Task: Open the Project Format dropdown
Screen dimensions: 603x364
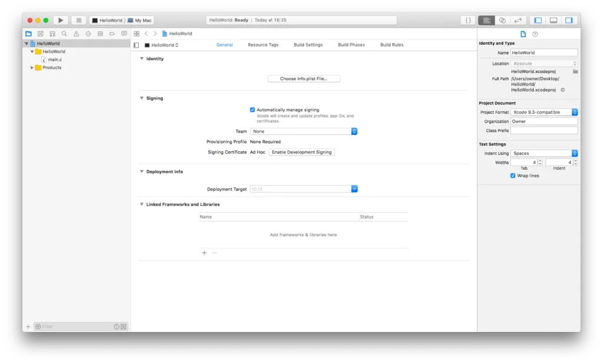Action: click(x=544, y=112)
